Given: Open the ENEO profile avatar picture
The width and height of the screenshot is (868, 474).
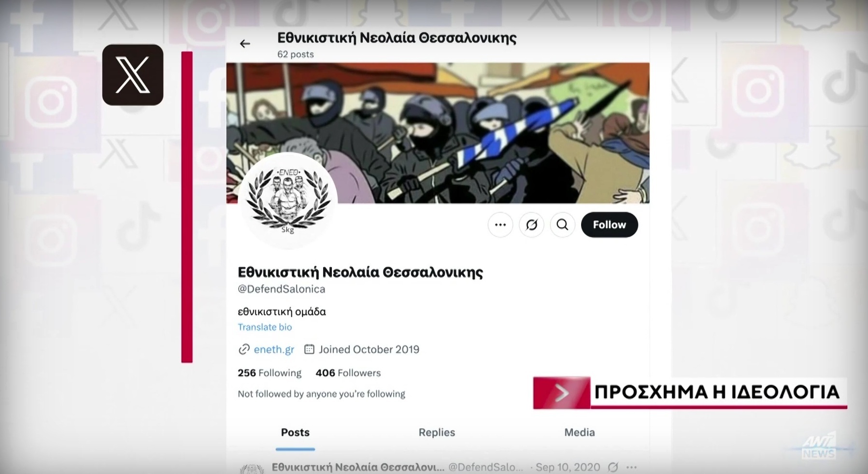Looking at the screenshot, I should coord(288,201).
